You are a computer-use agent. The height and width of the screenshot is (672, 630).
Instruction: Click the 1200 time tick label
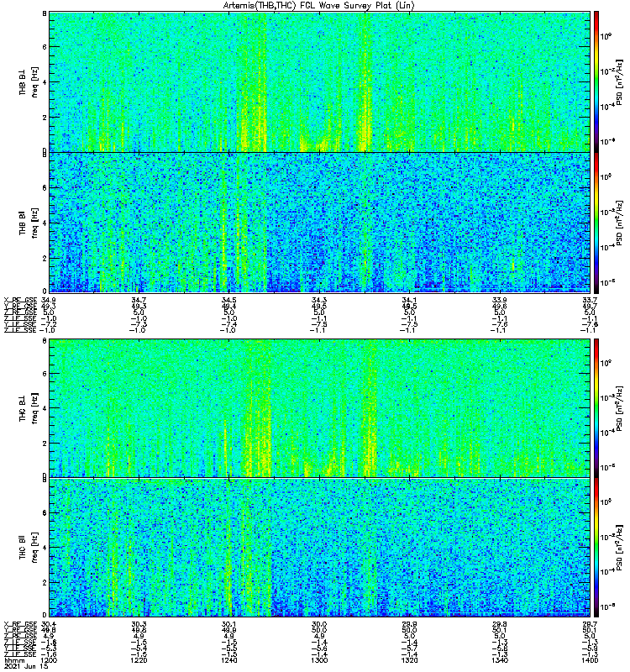point(49,660)
